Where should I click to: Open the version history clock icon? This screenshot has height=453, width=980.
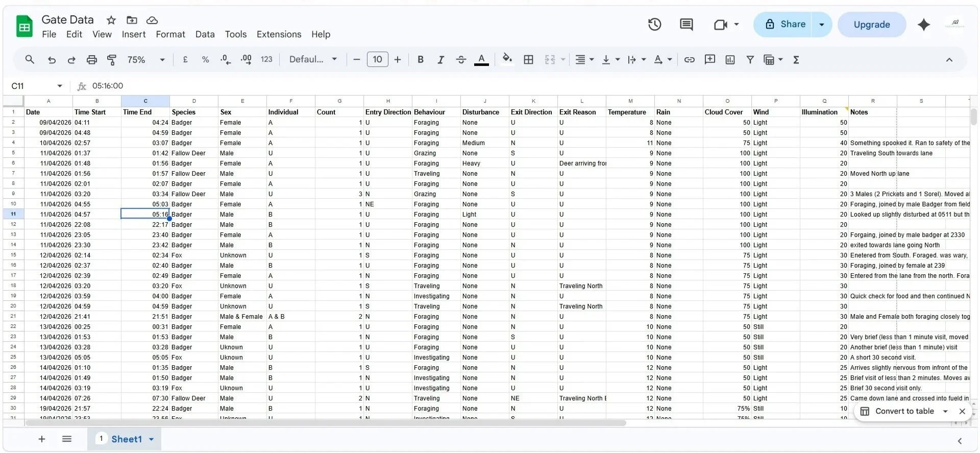(x=654, y=25)
